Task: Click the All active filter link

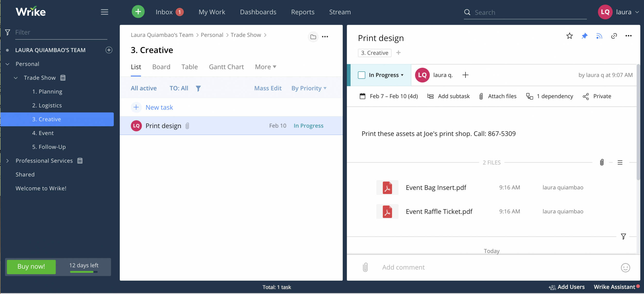Action: (x=143, y=88)
